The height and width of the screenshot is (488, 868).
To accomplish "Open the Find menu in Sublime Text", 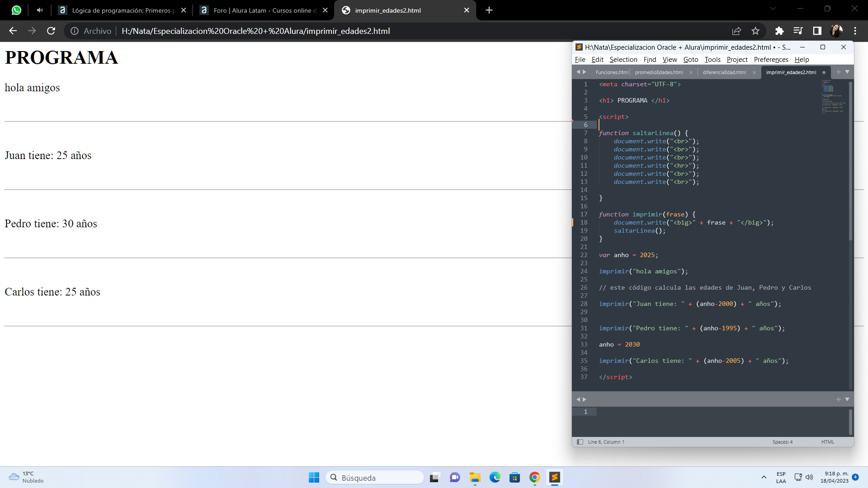I will click(650, 60).
